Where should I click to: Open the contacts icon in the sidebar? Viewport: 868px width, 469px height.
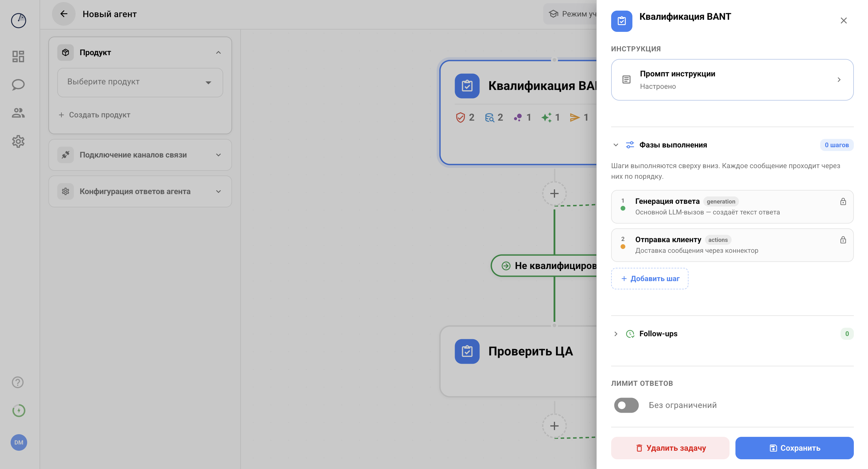pyautogui.click(x=18, y=113)
